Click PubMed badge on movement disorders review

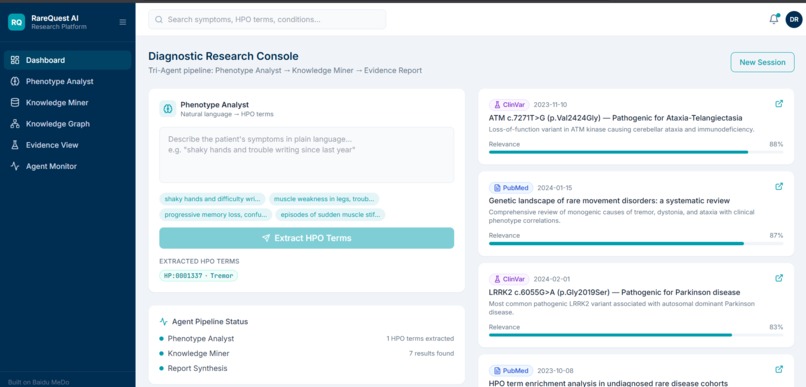coord(511,188)
